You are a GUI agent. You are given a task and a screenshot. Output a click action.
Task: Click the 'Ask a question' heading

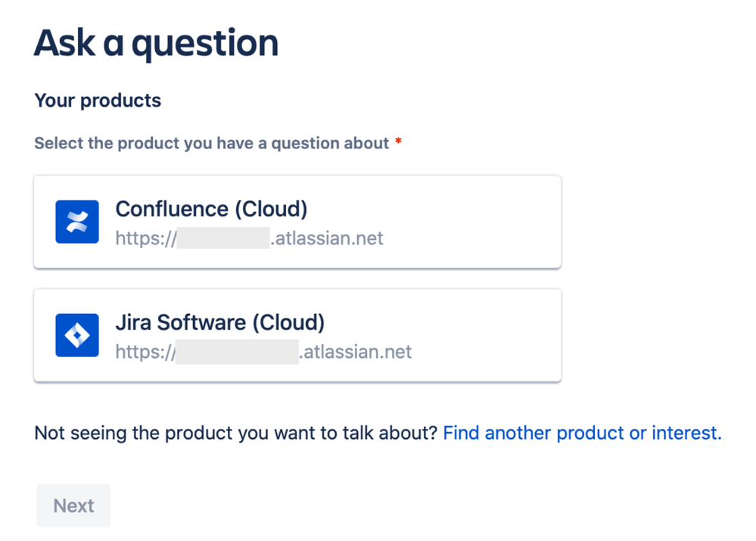pos(156,43)
